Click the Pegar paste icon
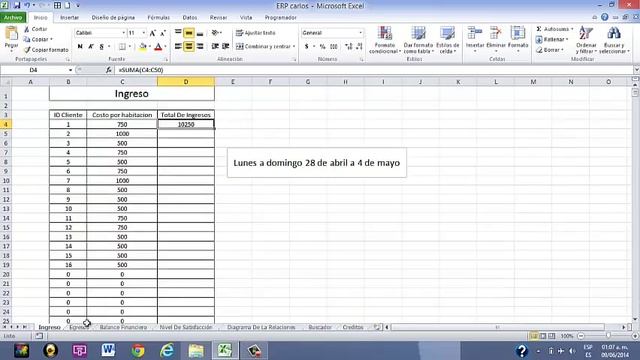This screenshot has width=640, height=360. tap(11, 34)
